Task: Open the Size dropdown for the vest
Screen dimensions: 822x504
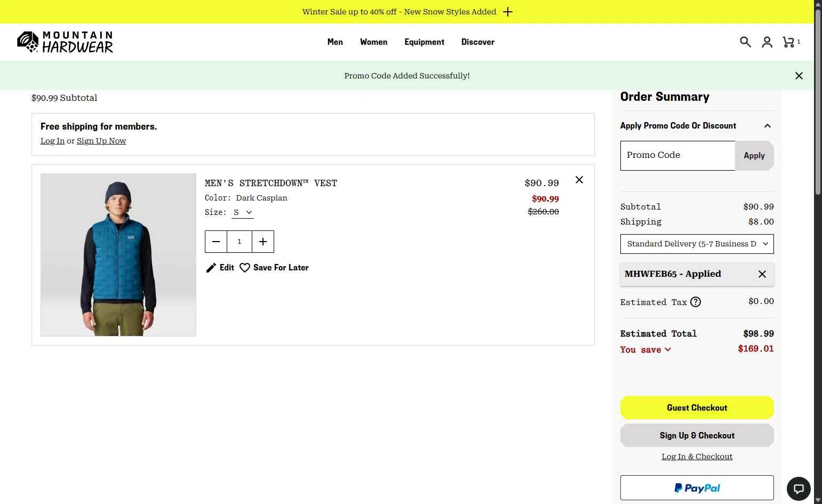Action: 243,212
